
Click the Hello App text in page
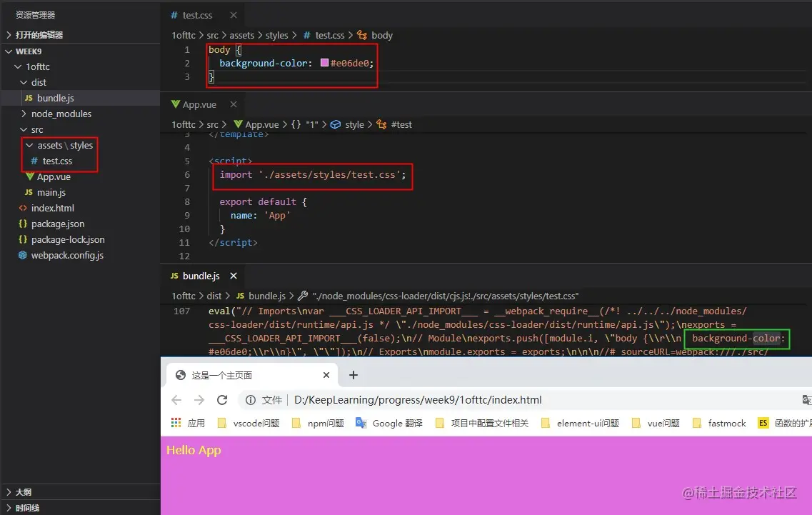click(x=194, y=450)
